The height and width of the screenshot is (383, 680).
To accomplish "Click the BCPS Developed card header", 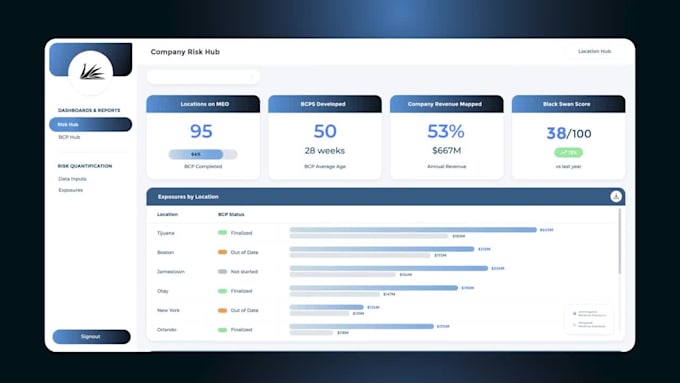I will pyautogui.click(x=325, y=104).
